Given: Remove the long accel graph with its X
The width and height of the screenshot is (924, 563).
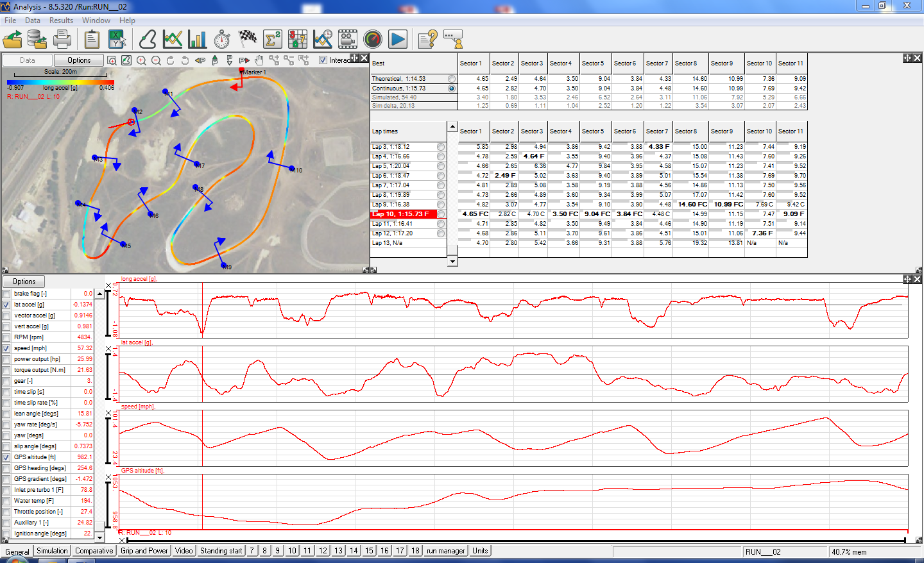Looking at the screenshot, I should (108, 286).
